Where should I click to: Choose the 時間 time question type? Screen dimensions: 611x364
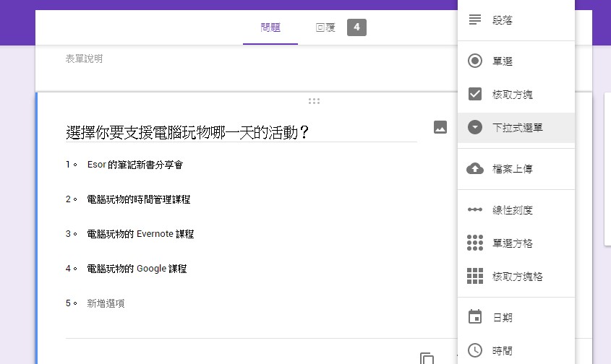[x=516, y=351]
